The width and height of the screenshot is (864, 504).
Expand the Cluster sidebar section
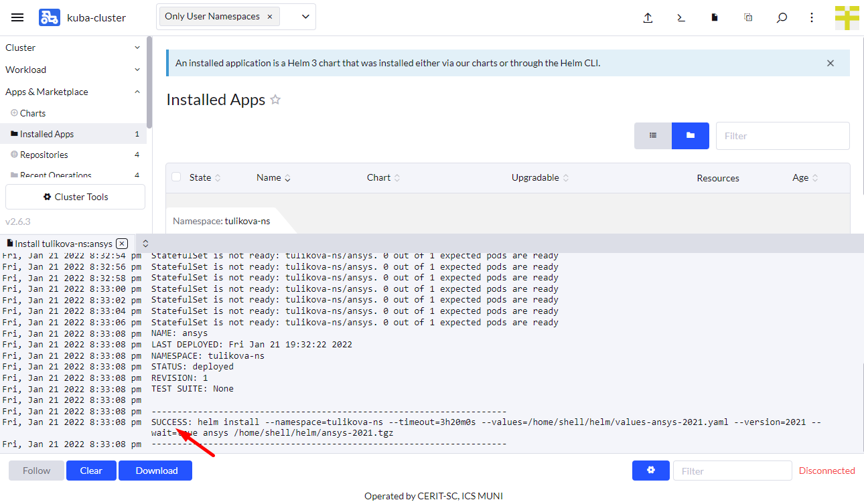pos(72,48)
